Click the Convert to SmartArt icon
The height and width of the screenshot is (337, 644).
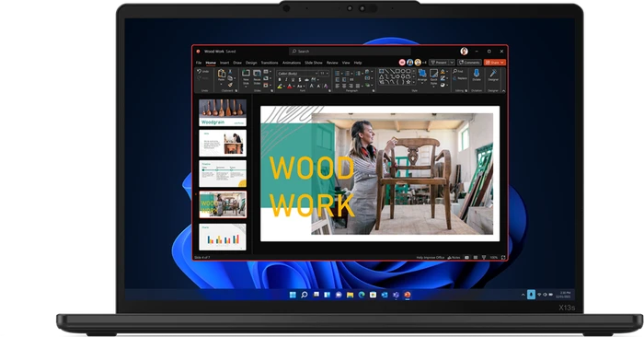368,85
